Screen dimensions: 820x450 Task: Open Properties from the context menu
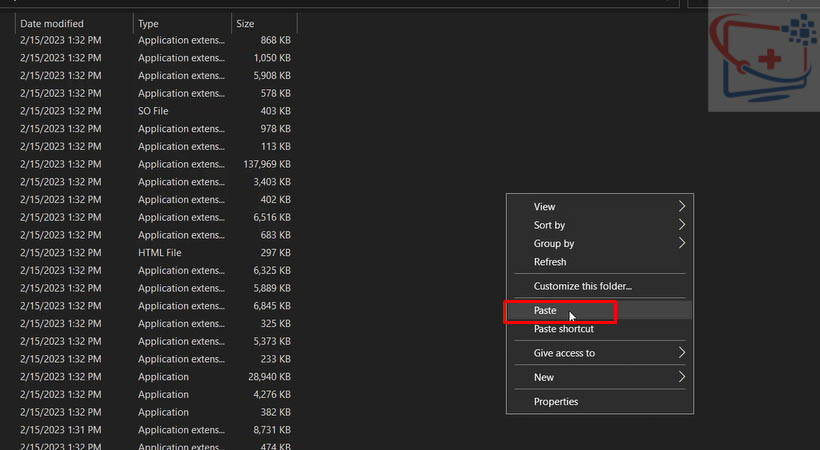[555, 402]
